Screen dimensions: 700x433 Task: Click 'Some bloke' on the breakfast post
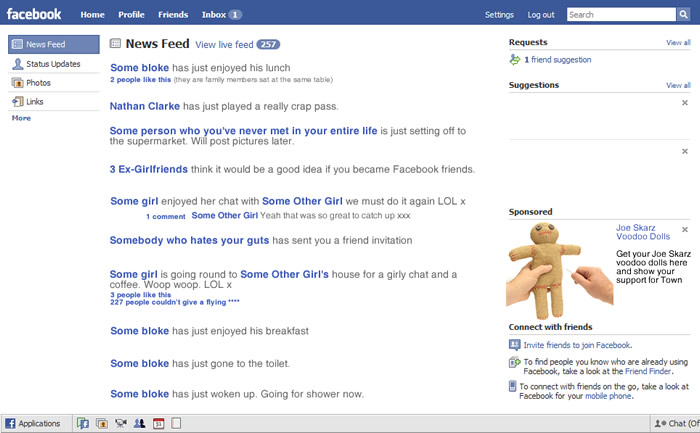(x=140, y=331)
